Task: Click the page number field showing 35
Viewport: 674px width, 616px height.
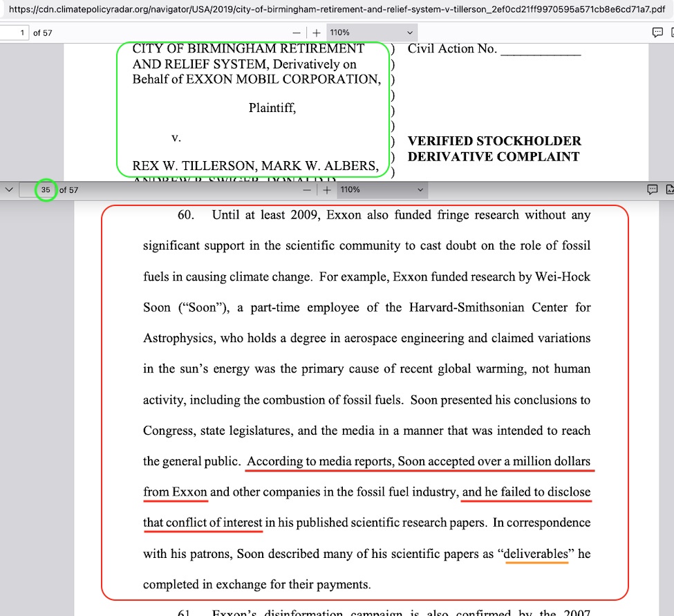Action: tap(45, 190)
